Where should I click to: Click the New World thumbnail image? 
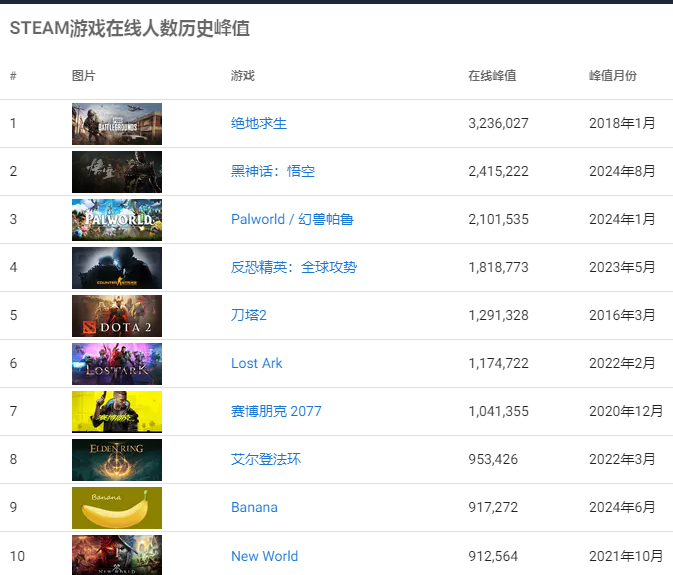(117, 555)
